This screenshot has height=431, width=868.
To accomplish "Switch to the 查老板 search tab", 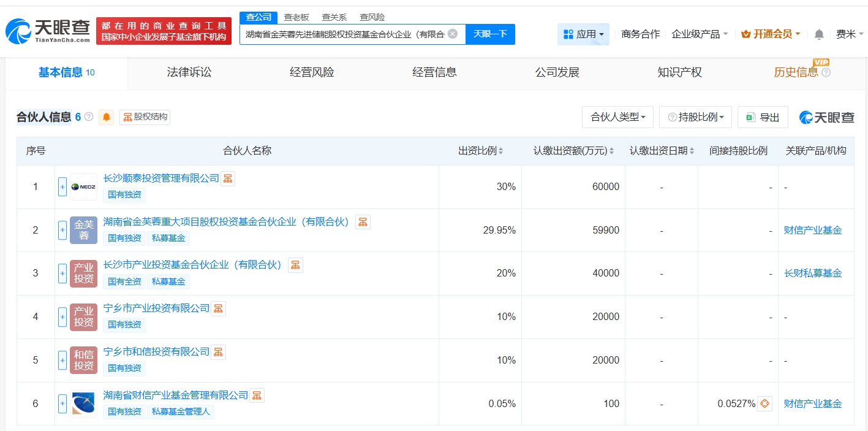I will pyautogui.click(x=296, y=17).
